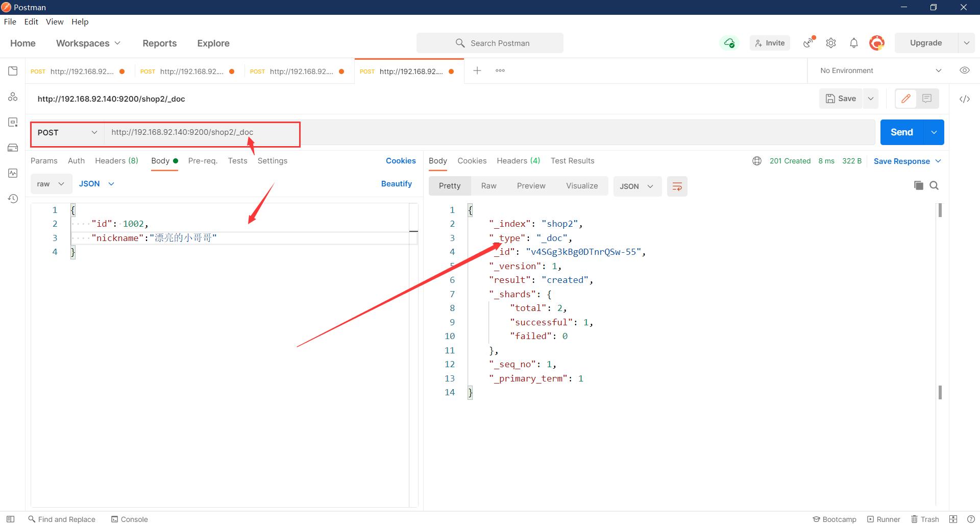Open response JSON format dropdown
The height and width of the screenshot is (526, 980).
click(637, 186)
